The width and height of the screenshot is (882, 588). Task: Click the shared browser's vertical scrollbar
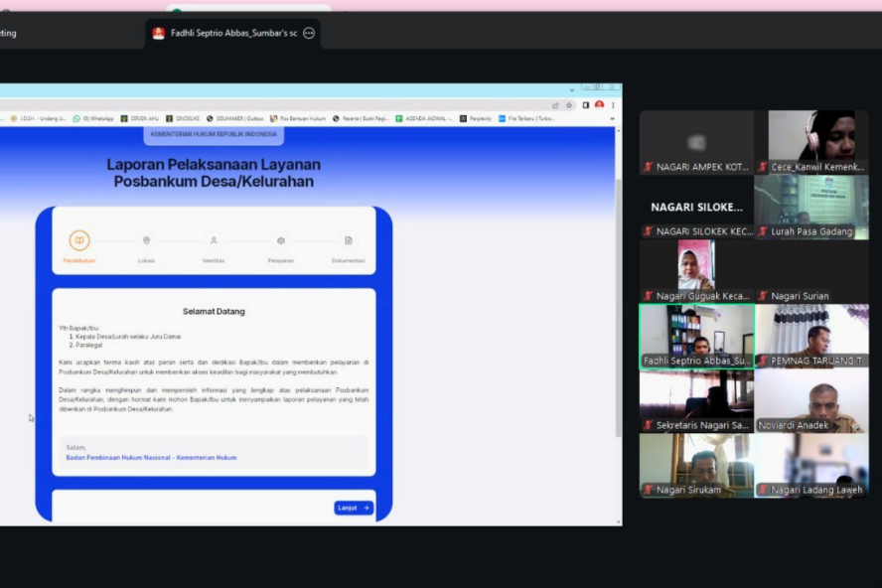[x=617, y=298]
